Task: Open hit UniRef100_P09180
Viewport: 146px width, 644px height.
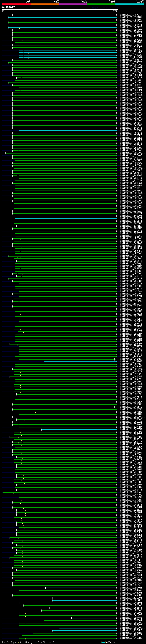Action: tap(131, 515)
